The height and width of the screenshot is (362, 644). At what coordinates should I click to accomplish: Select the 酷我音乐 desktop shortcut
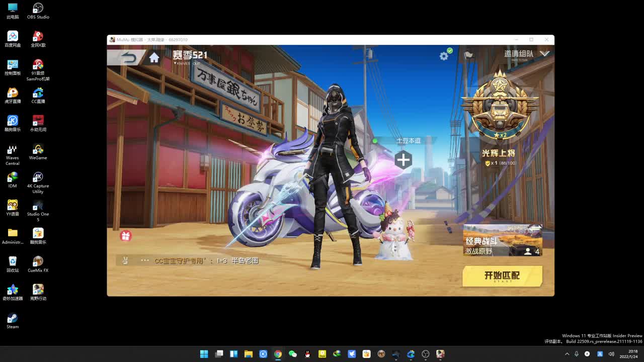pos(38,236)
